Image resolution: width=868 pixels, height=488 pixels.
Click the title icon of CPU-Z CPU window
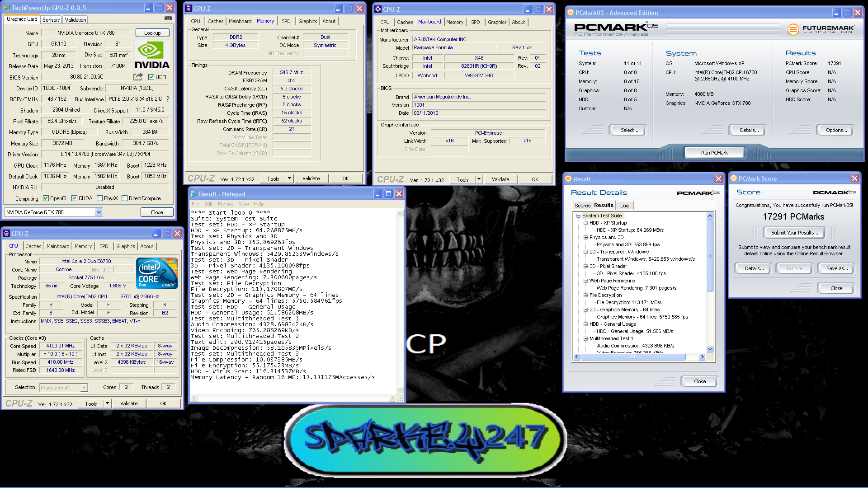[x=6, y=234]
